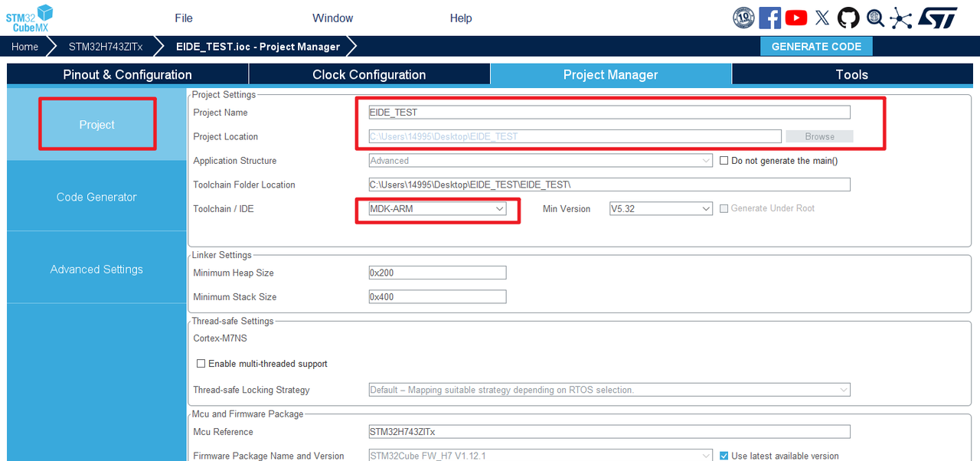Screen dimensions: 980x461
Task: Open the Help menu
Action: pos(461,18)
